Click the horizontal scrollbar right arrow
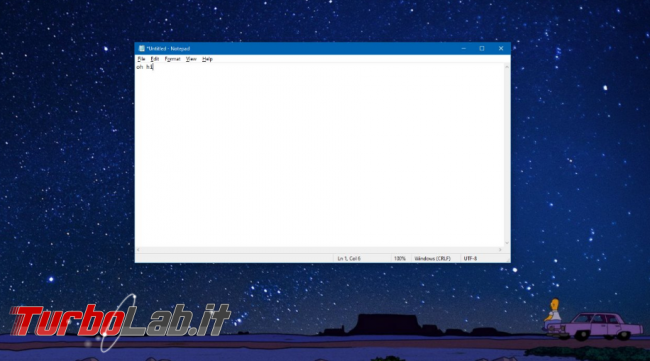 pos(500,250)
